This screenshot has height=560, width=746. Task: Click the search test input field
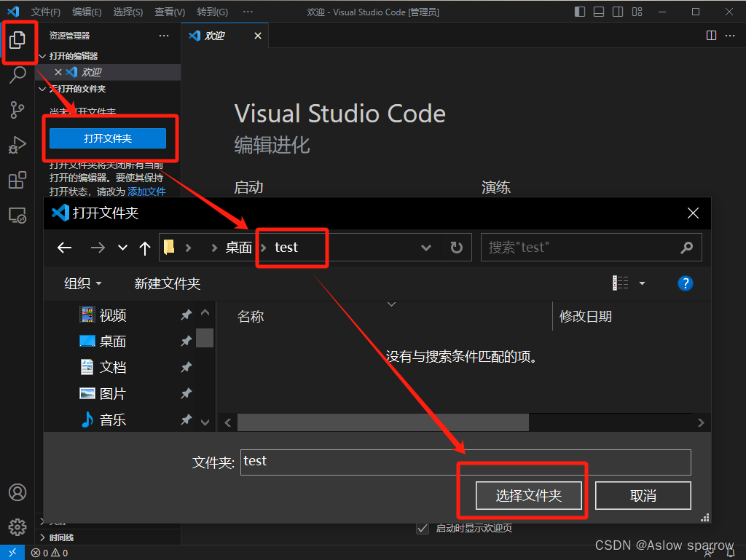[581, 247]
